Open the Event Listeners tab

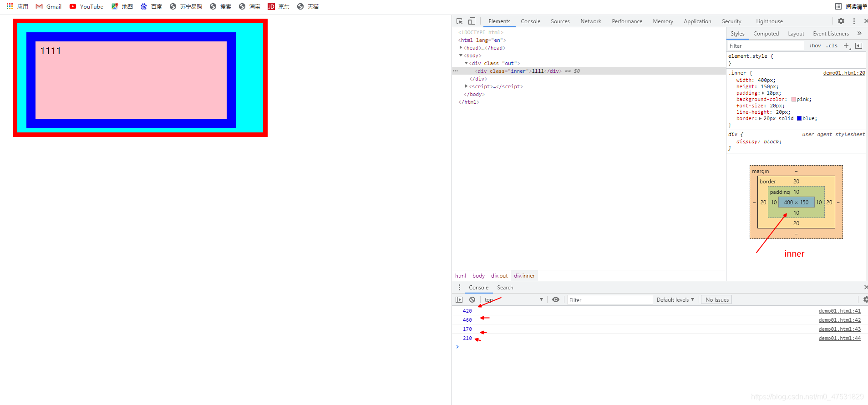tap(831, 34)
